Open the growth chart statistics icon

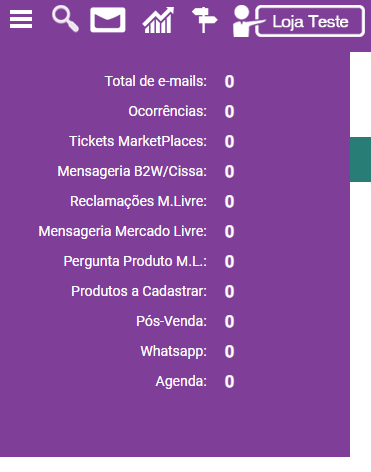point(159,20)
